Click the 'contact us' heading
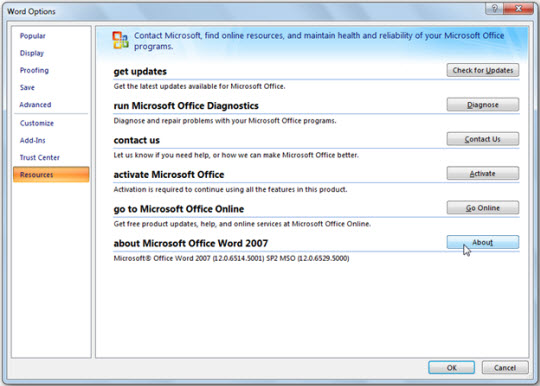 point(137,140)
